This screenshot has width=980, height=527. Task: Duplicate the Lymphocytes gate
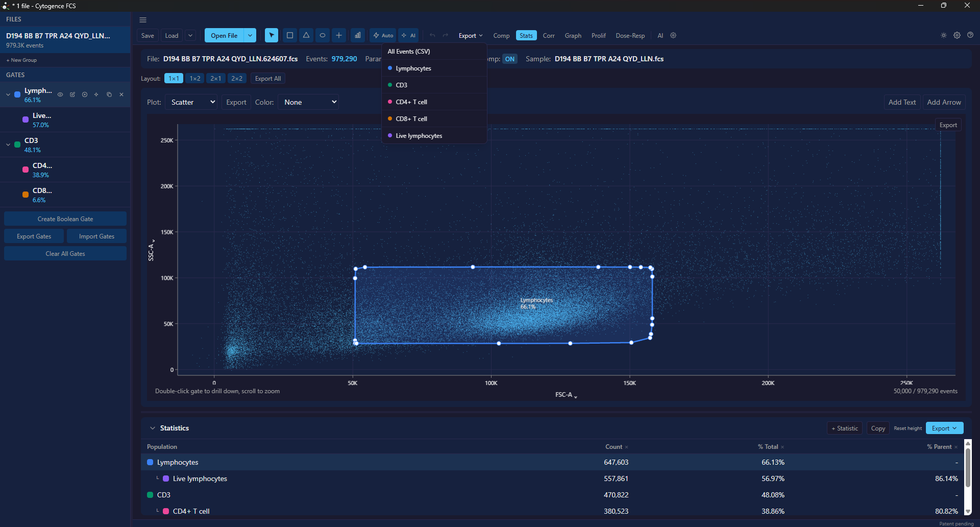[x=109, y=94]
